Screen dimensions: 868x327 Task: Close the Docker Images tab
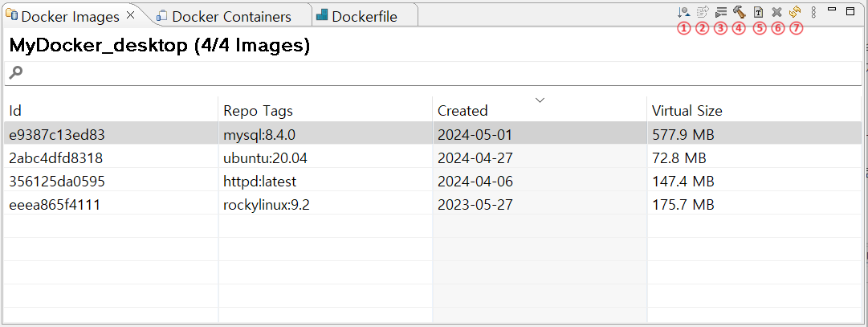click(x=132, y=15)
